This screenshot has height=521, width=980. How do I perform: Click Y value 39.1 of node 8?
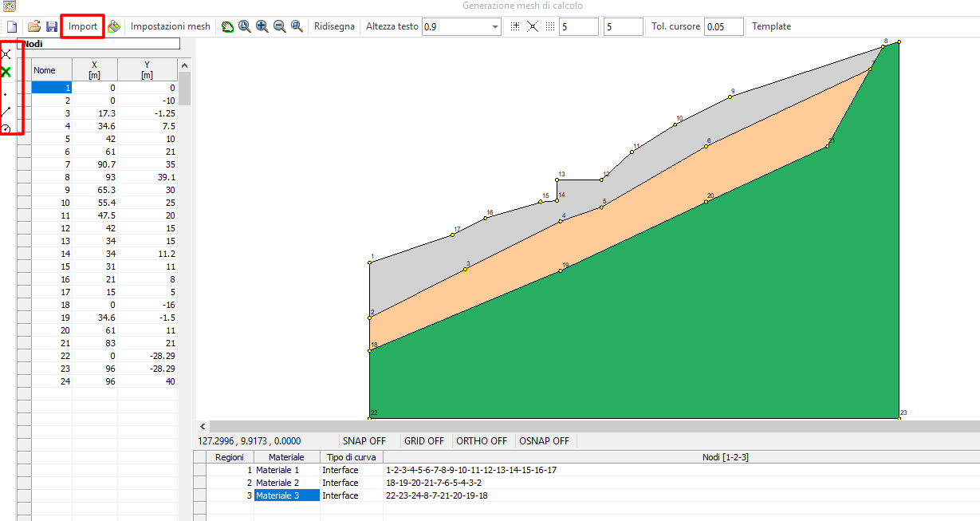coord(147,177)
